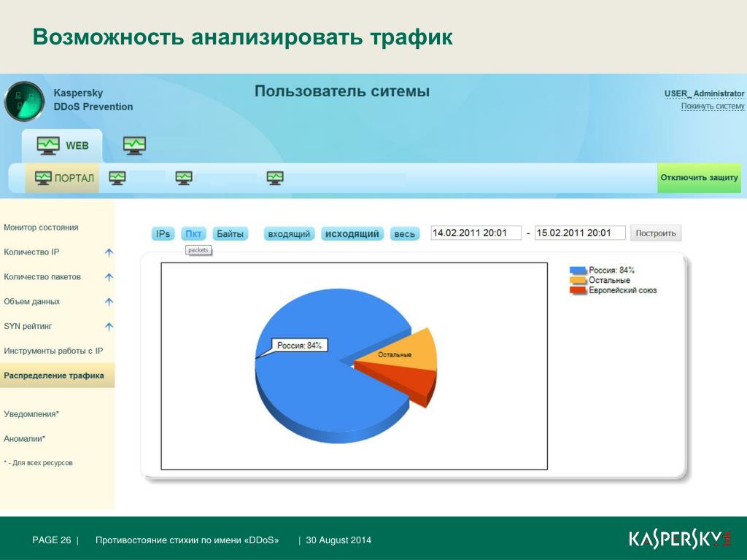Toggle the Байты metric button

230,234
